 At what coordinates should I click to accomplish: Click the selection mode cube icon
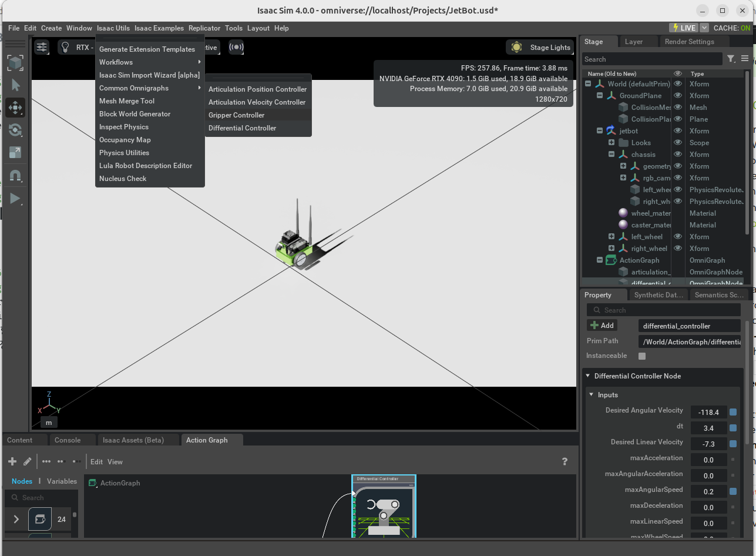(x=15, y=63)
